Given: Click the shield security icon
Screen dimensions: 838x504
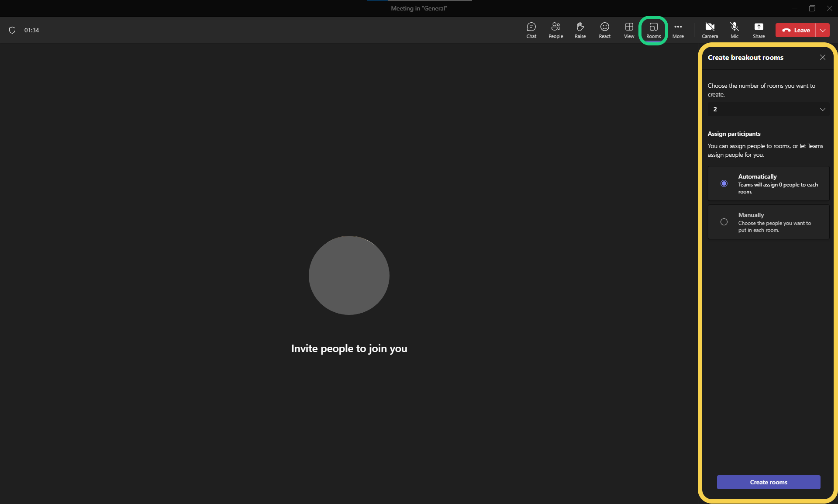Looking at the screenshot, I should click(12, 30).
